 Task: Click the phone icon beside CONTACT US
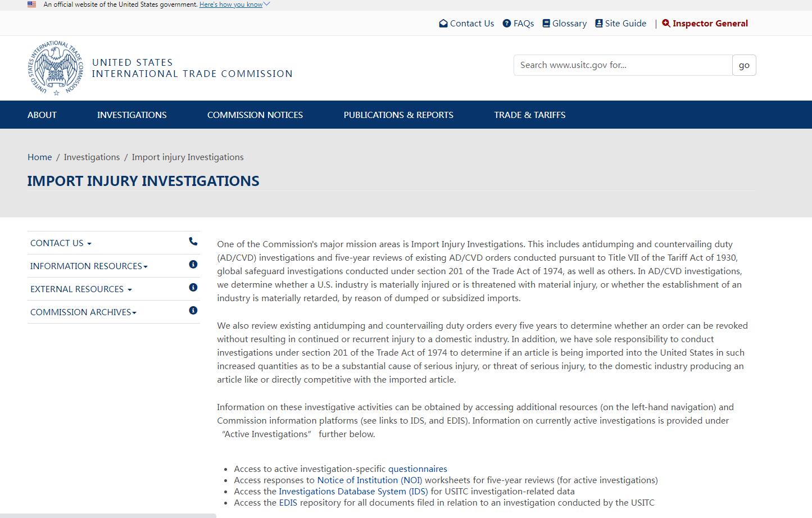193,242
